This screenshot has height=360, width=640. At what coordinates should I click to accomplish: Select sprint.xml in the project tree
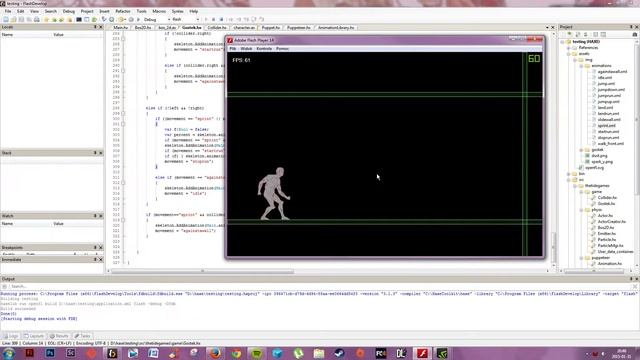607,126
